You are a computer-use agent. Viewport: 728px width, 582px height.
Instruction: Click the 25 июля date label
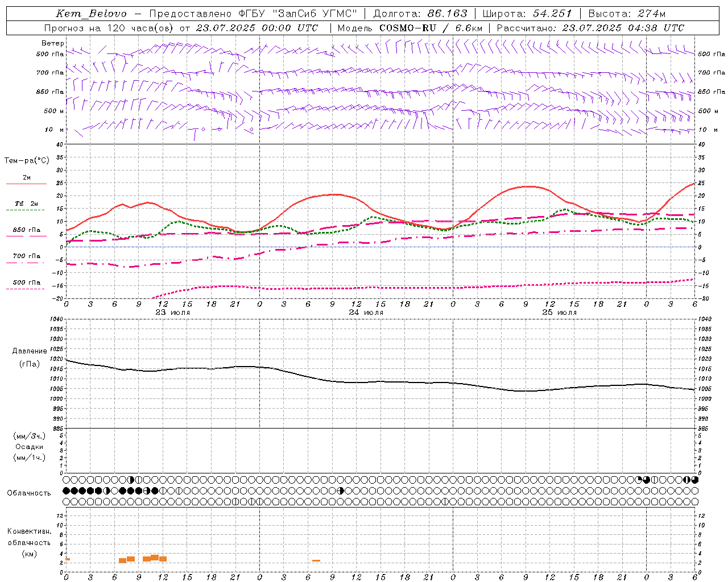tap(560, 313)
